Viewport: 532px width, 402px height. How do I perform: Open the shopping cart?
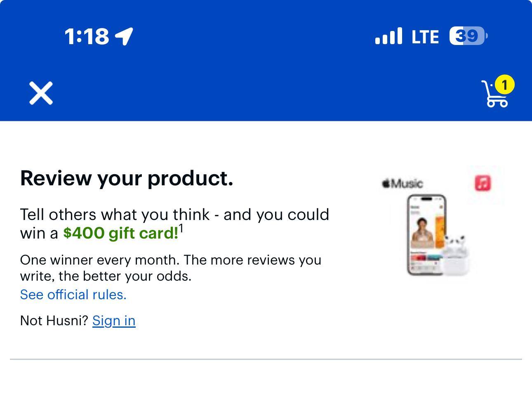click(495, 96)
